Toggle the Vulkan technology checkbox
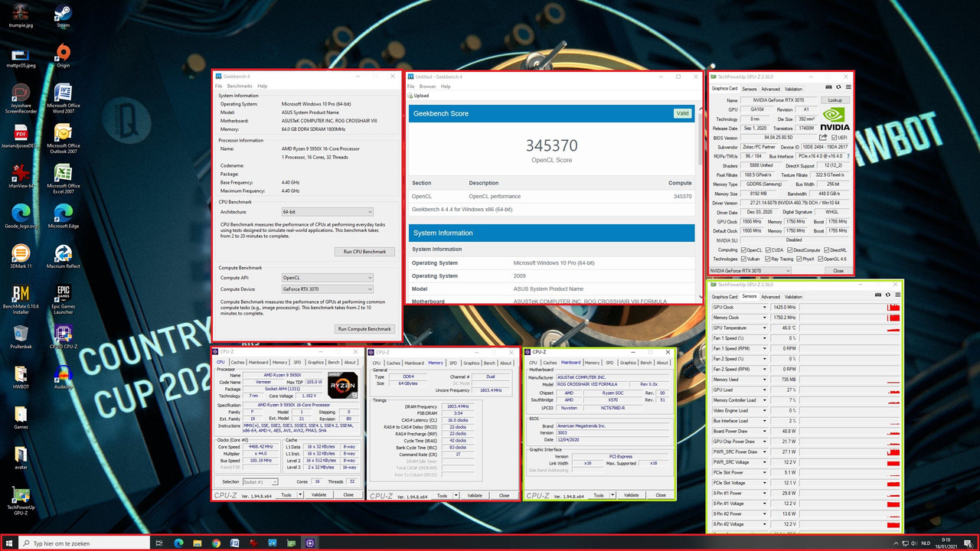This screenshot has width=980, height=551. click(x=743, y=259)
